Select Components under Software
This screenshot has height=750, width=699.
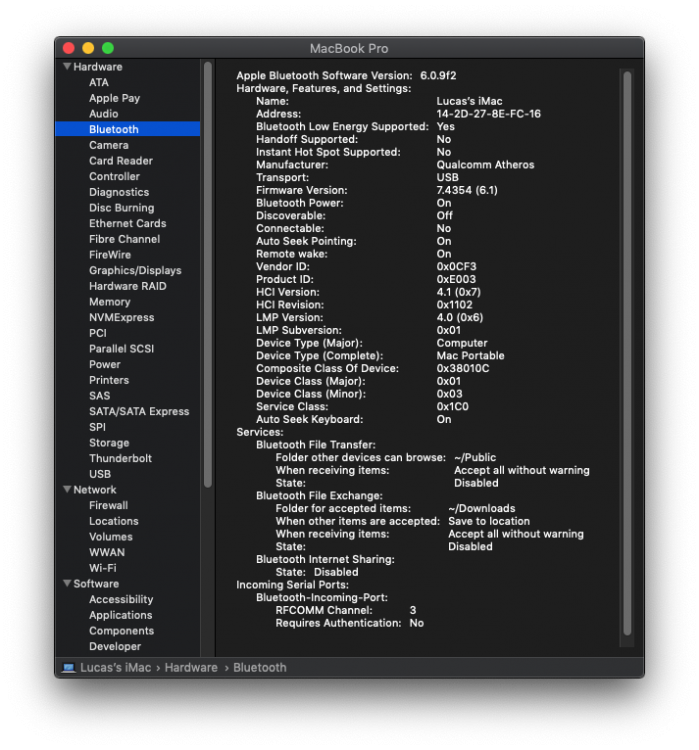122,631
